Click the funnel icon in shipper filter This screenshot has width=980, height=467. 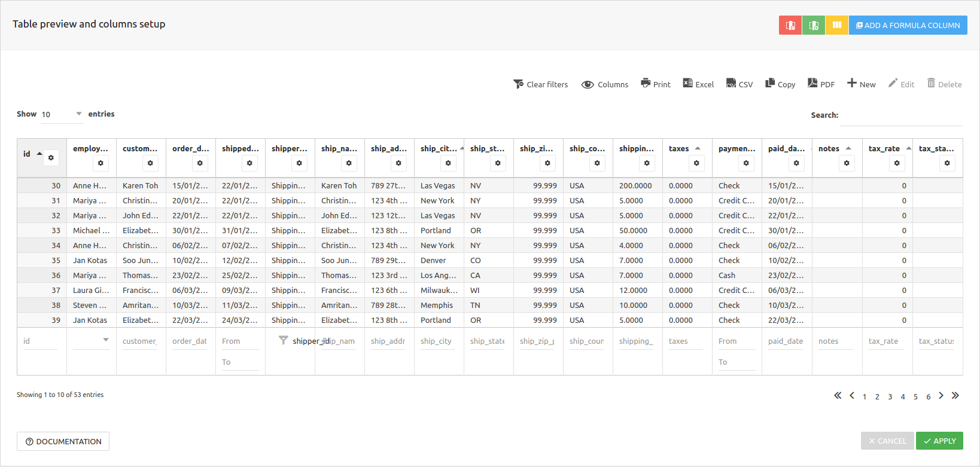pos(283,340)
